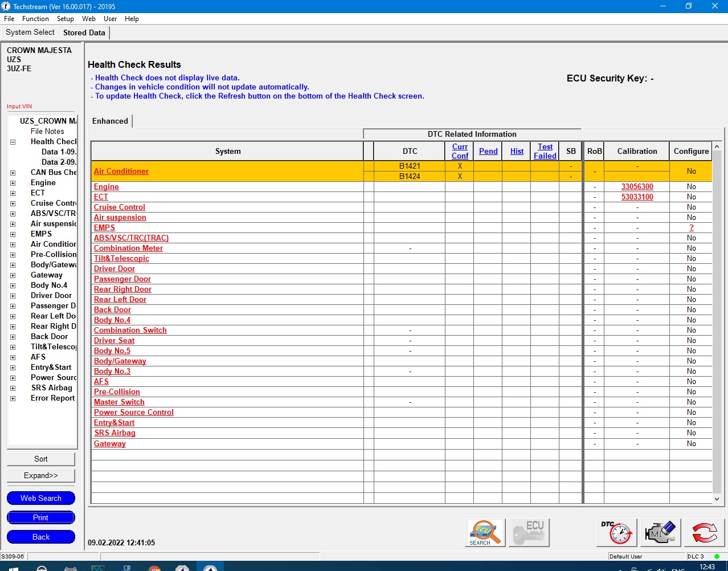
Task: Refresh Health Check with red arrows icon
Action: pyautogui.click(x=704, y=533)
